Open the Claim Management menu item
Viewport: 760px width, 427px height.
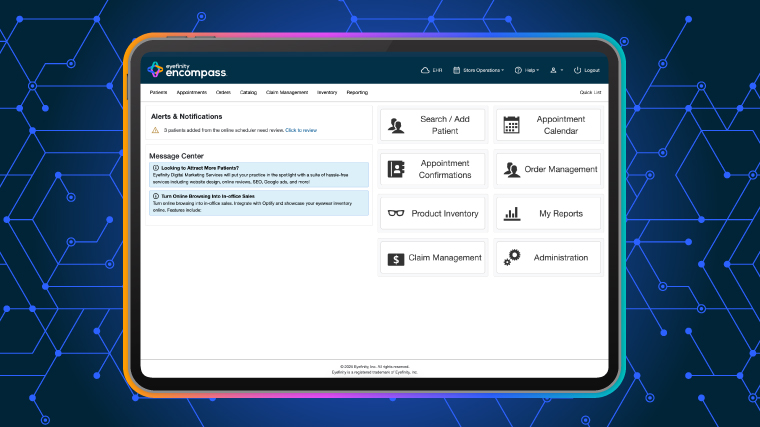[x=287, y=92]
